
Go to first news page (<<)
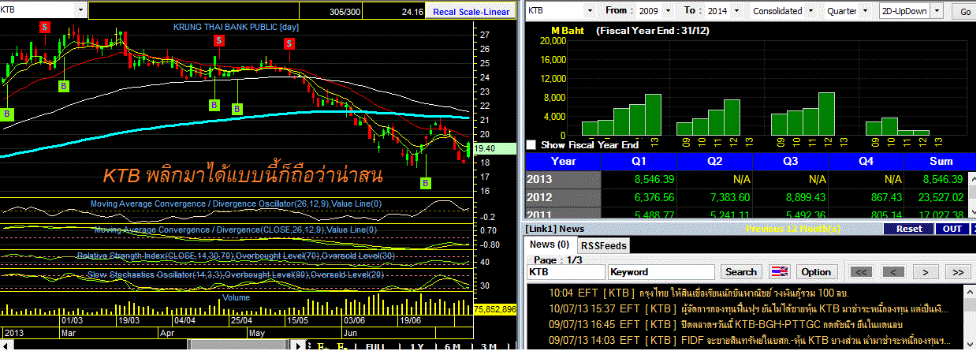862,272
